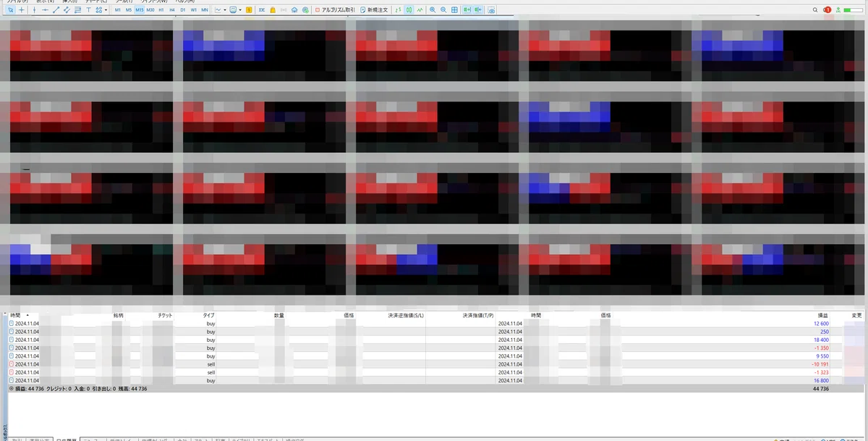Switch to the H4 timeframe

171,10
